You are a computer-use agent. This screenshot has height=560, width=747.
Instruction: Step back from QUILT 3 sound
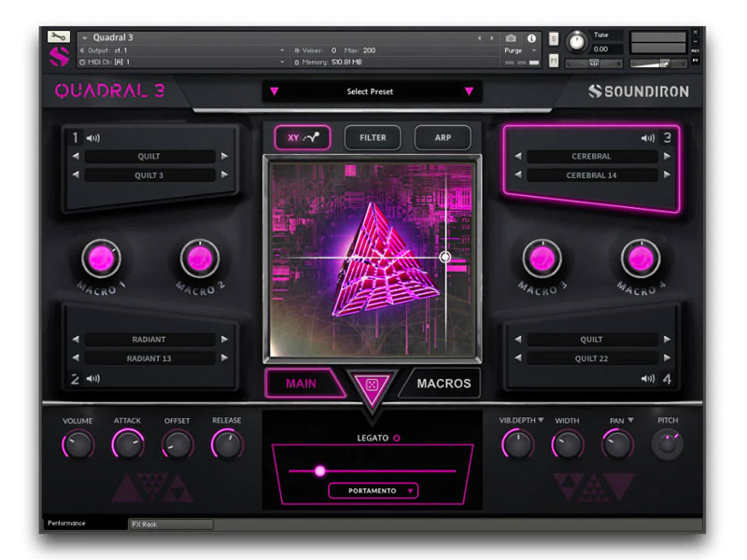tap(76, 175)
